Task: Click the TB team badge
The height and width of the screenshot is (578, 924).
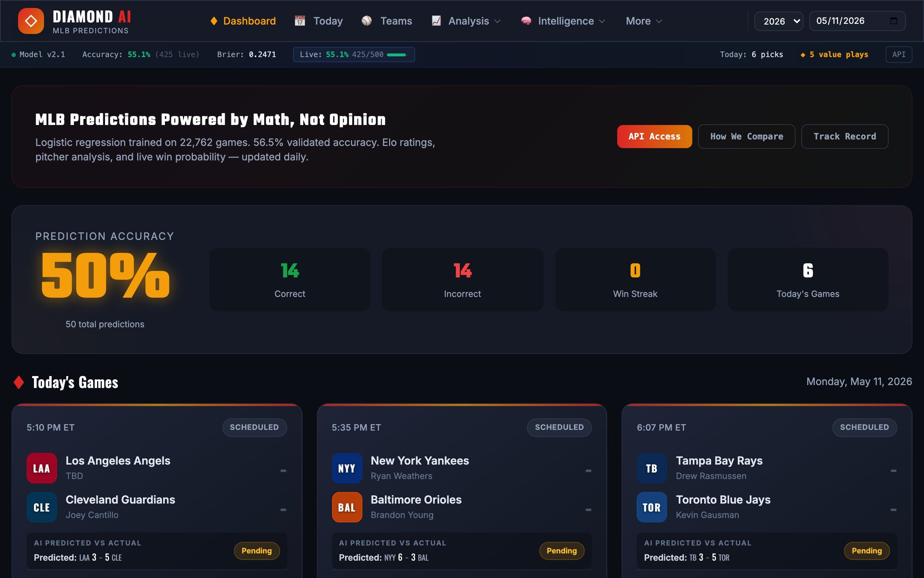Action: point(652,468)
